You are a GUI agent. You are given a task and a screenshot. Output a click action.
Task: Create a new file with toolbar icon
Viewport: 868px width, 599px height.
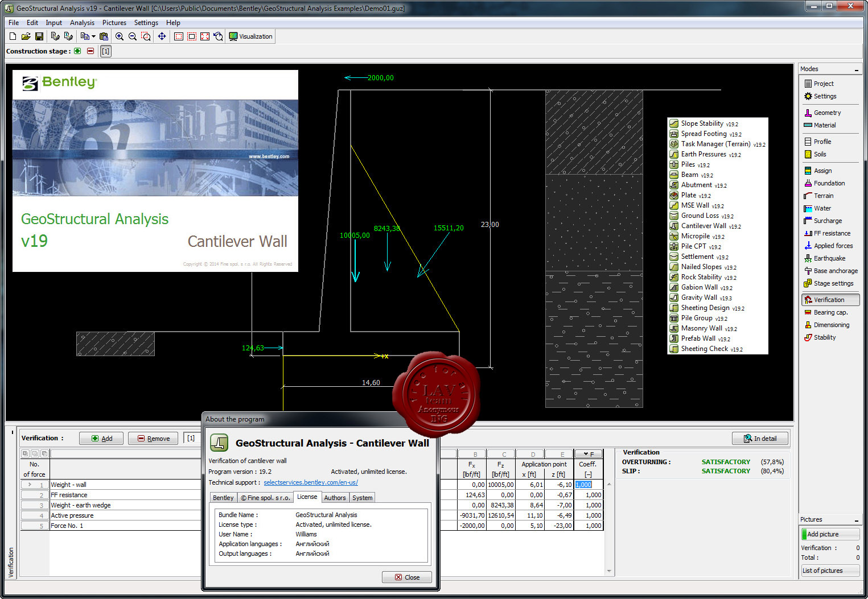click(13, 36)
